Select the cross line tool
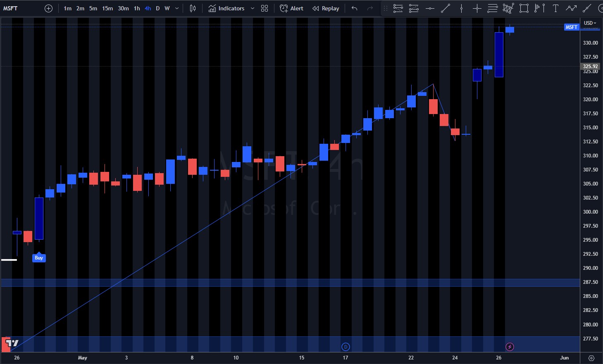The height and width of the screenshot is (364, 603). coord(477,8)
